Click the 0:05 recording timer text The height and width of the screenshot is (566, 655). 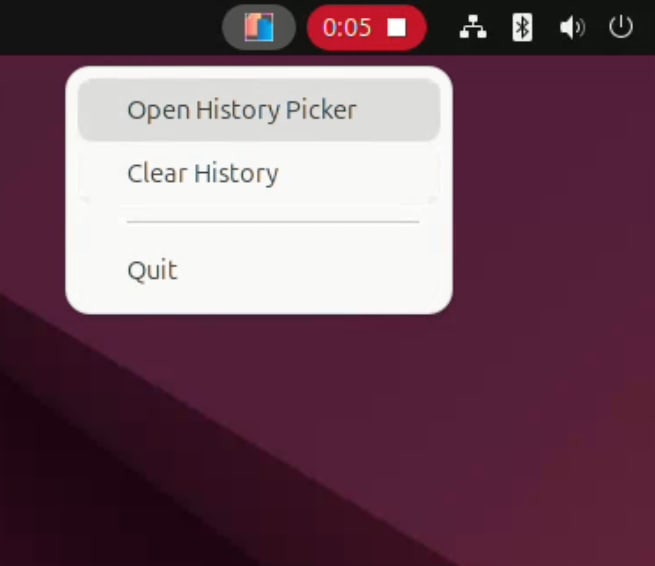pyautogui.click(x=347, y=28)
